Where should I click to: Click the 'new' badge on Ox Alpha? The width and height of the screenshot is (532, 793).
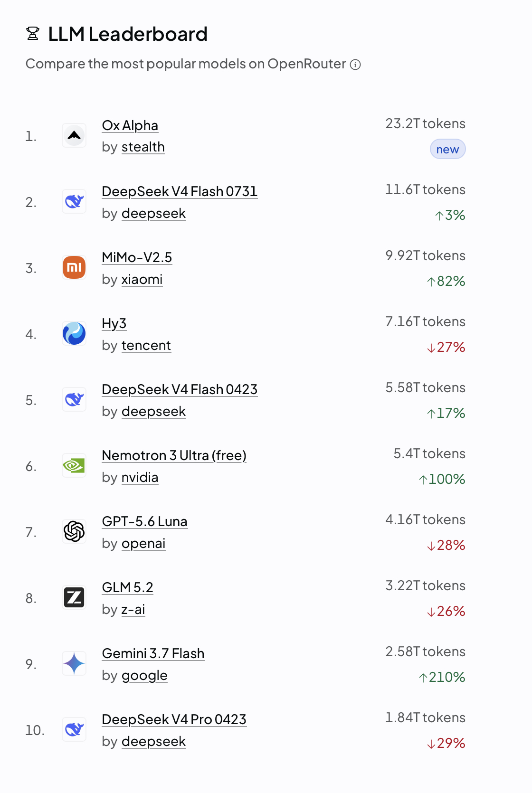pyautogui.click(x=448, y=149)
